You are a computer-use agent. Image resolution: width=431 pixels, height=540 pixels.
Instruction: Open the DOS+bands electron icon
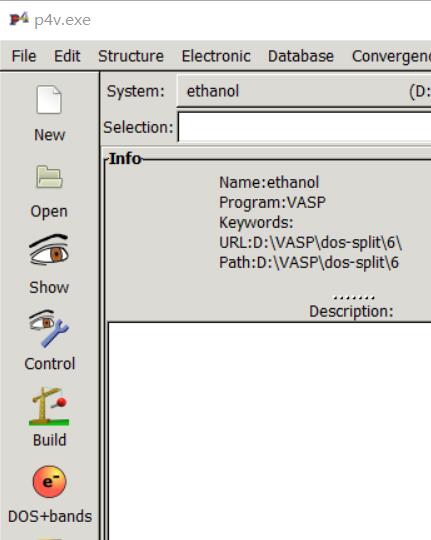pyautogui.click(x=49, y=482)
